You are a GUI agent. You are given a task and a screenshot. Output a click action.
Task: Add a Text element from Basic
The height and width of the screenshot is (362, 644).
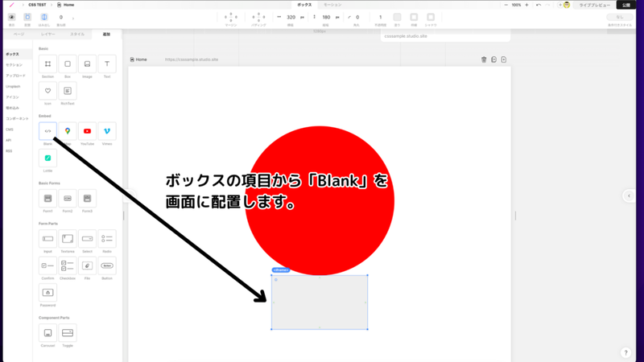[x=107, y=64]
